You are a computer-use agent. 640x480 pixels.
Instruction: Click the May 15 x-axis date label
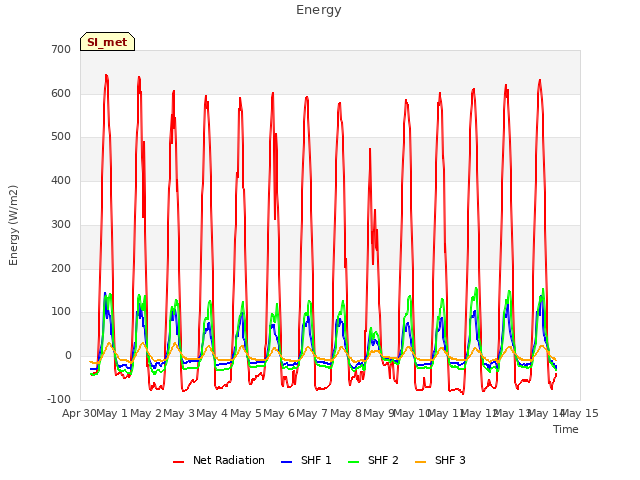pyautogui.click(x=580, y=413)
